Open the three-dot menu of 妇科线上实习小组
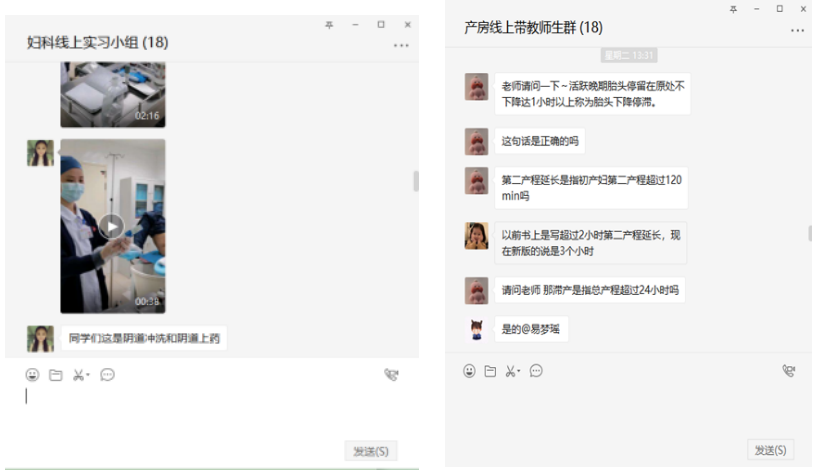The width and height of the screenshot is (813, 474). 401,45
